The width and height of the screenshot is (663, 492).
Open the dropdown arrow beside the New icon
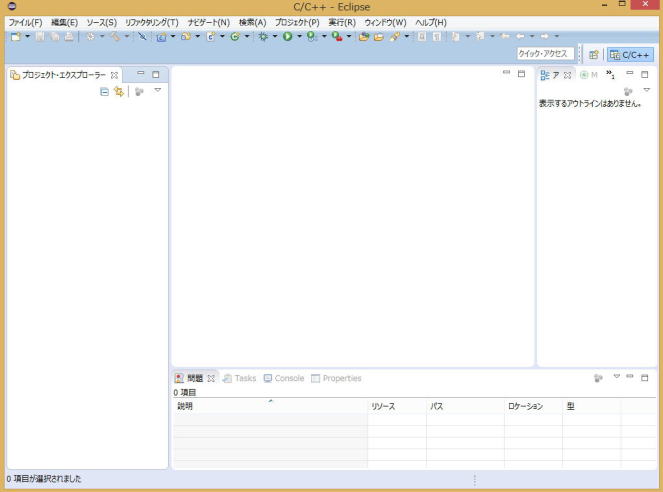(27, 37)
